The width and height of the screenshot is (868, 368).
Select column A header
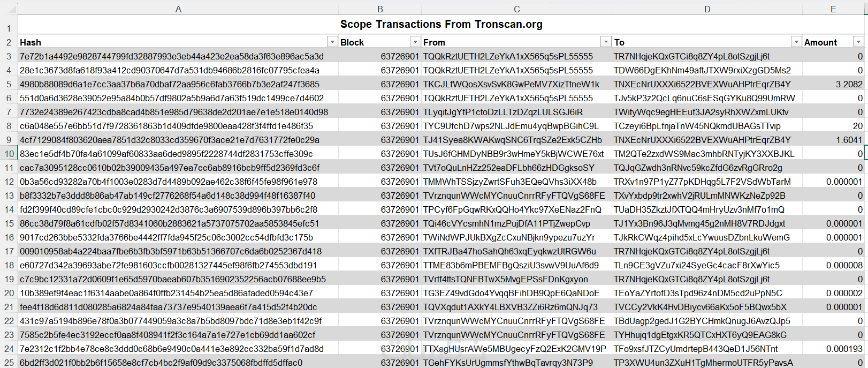(x=178, y=9)
